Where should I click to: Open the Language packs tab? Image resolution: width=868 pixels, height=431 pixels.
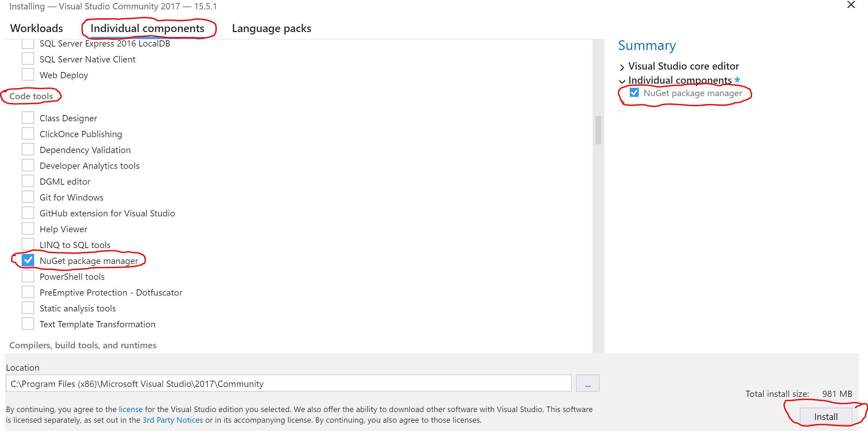272,28
